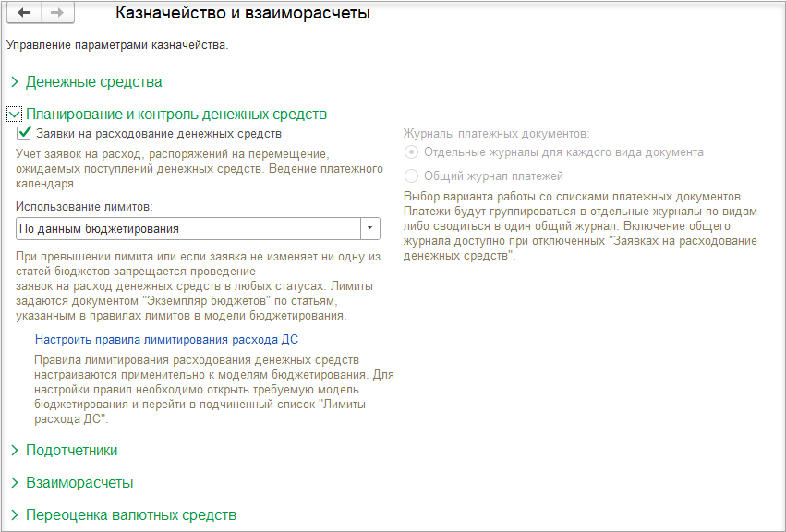This screenshot has width=786, height=532.
Task: Go forward with the right arrow button
Action: (x=57, y=13)
